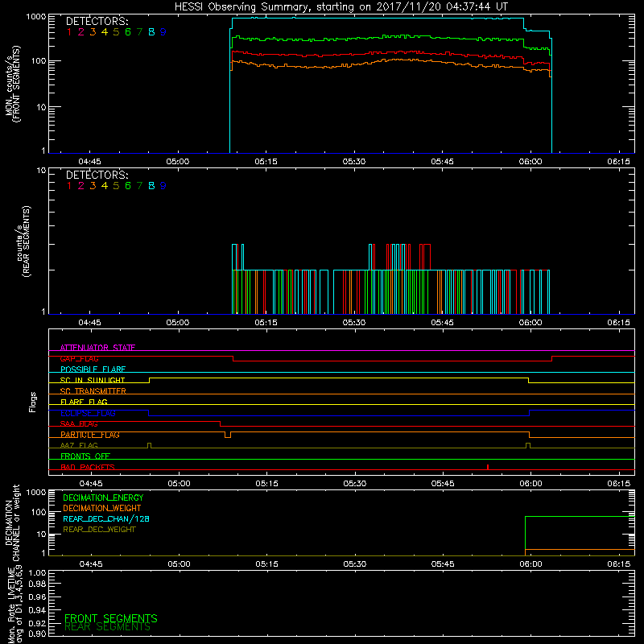Click the red BAD_PACKETS spike marker
The image size is (644, 644).
(488, 467)
